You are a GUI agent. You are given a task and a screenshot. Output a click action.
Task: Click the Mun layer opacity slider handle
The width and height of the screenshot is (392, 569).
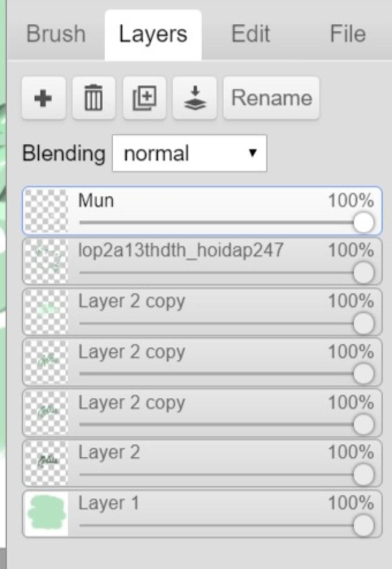coord(363,223)
